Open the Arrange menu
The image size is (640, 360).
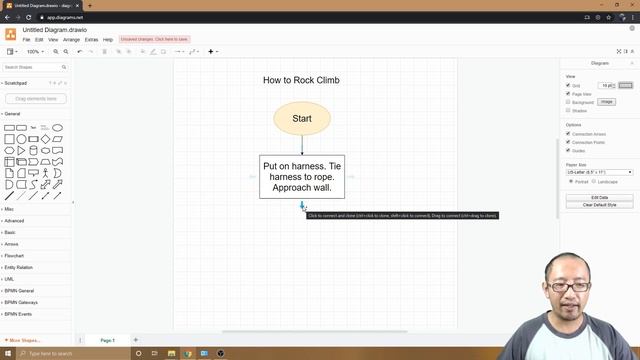click(x=71, y=40)
